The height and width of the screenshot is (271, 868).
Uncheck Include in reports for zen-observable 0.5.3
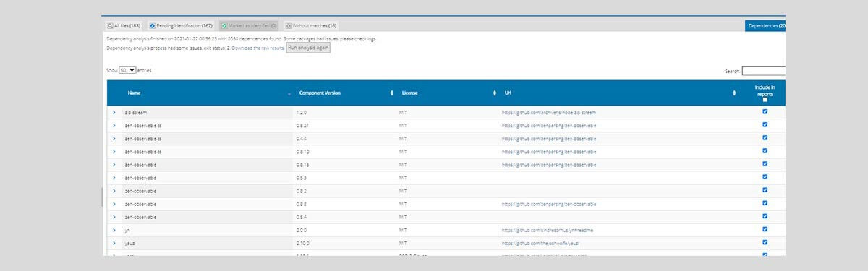click(x=765, y=177)
